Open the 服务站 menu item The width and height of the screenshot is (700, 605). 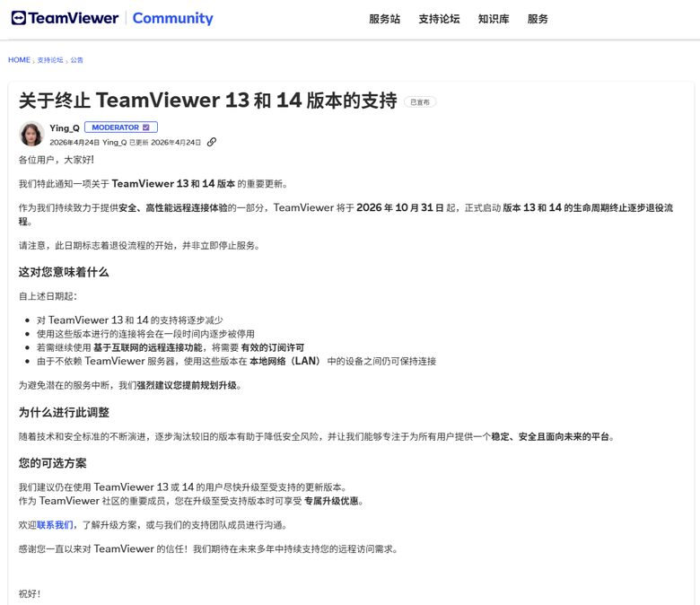[384, 19]
